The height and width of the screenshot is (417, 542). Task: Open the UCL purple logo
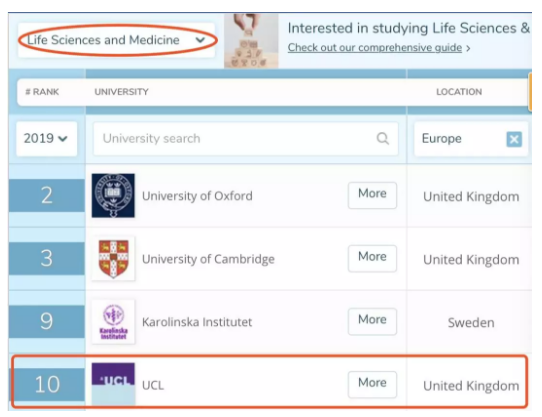113,384
